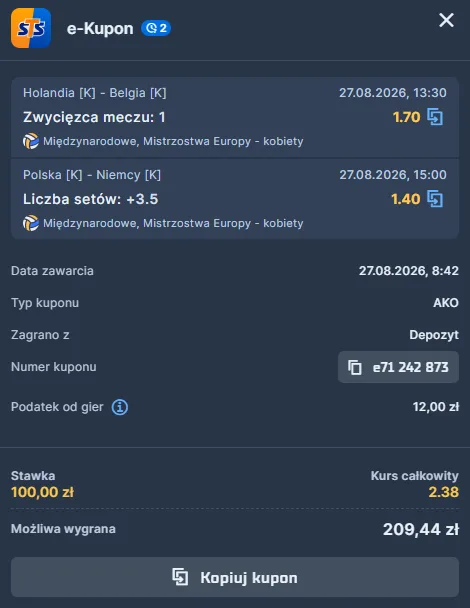Click volleyball icon under Liczba setów

click(31, 223)
